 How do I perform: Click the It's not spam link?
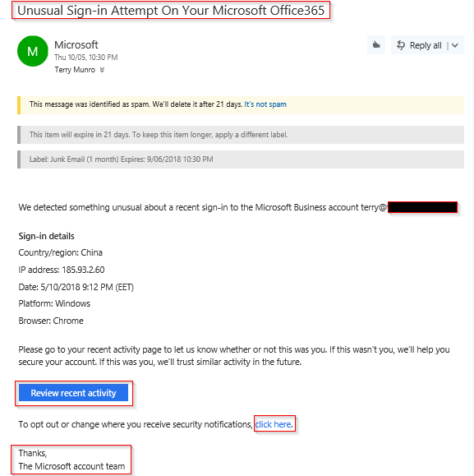tap(265, 104)
